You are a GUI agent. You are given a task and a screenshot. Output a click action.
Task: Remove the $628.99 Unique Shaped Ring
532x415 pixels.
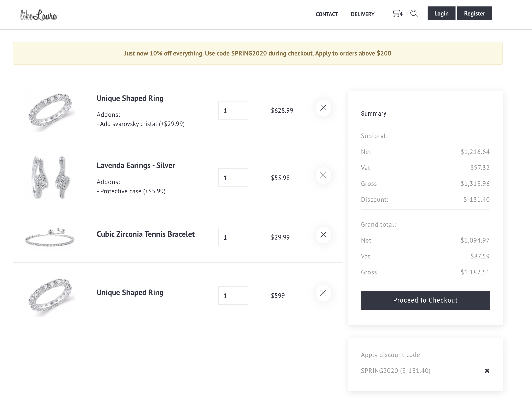323,108
